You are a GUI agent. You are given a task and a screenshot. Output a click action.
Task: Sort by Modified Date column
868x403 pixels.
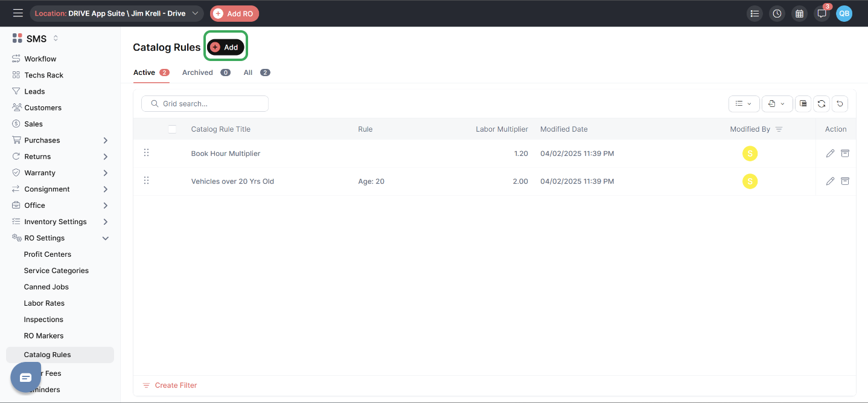pyautogui.click(x=564, y=129)
